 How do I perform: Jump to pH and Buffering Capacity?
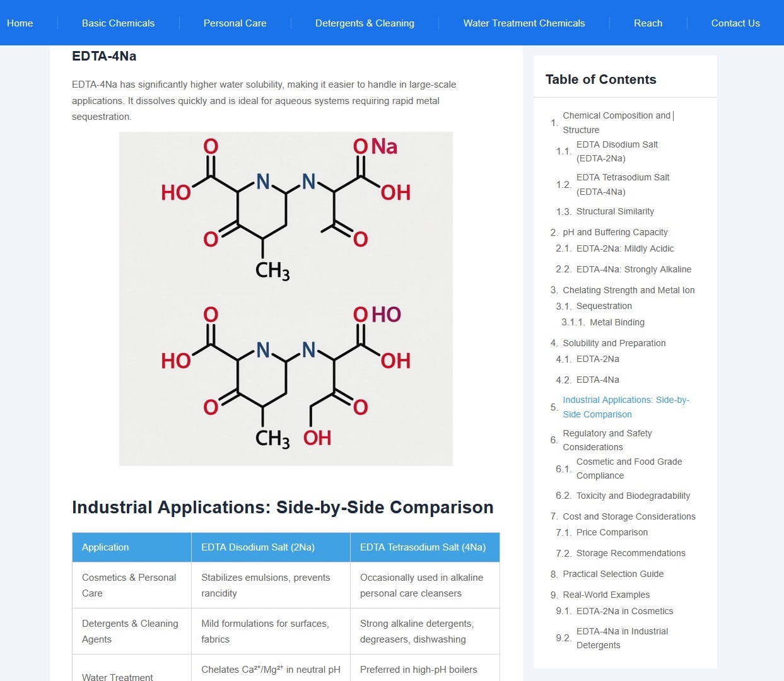[x=614, y=232]
